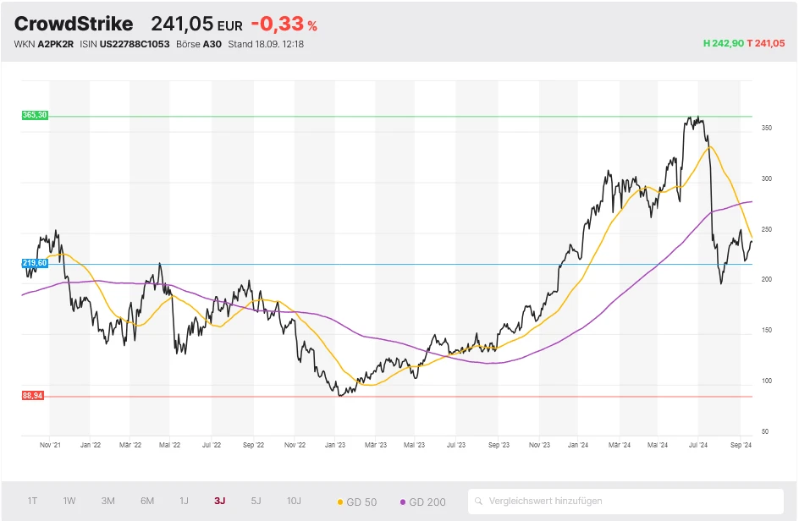
Task: Select the 6M time range
Action: pyautogui.click(x=147, y=501)
